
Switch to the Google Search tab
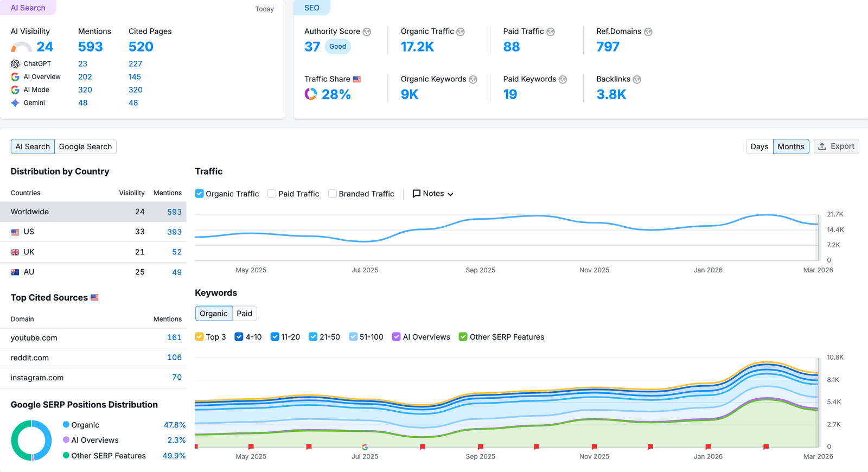click(85, 146)
